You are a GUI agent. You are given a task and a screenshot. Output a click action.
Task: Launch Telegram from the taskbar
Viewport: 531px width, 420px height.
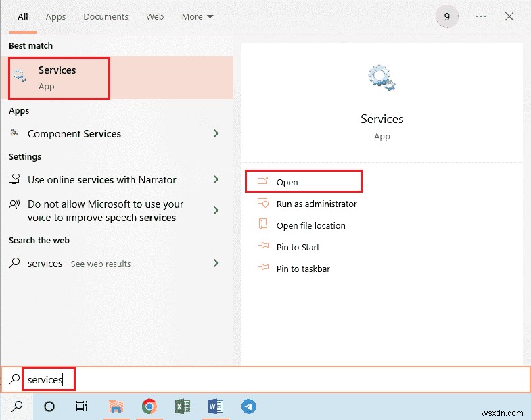(x=248, y=406)
